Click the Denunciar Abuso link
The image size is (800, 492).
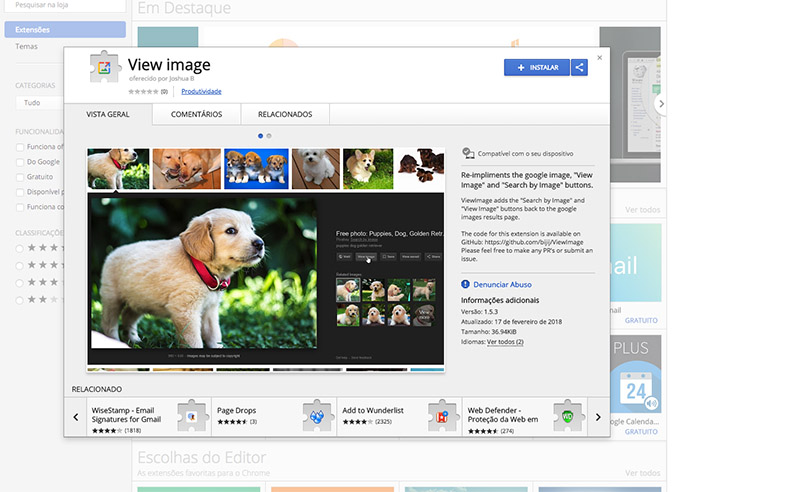[502, 285]
